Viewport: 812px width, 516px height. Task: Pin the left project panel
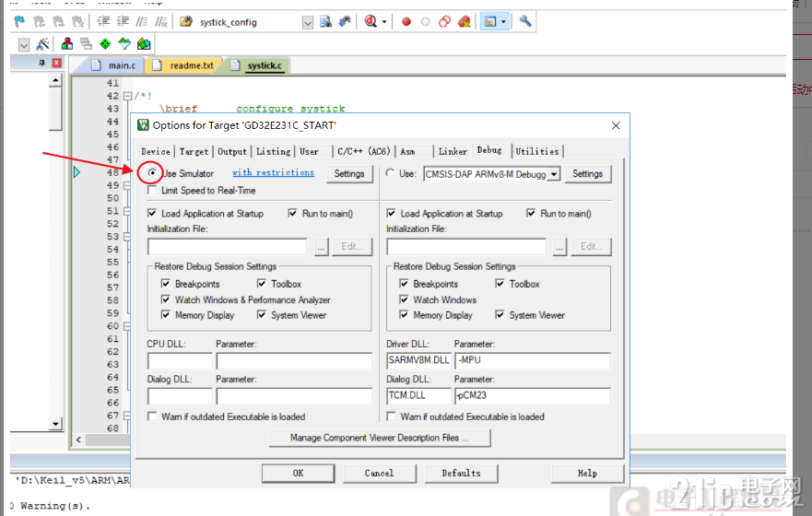point(42,64)
